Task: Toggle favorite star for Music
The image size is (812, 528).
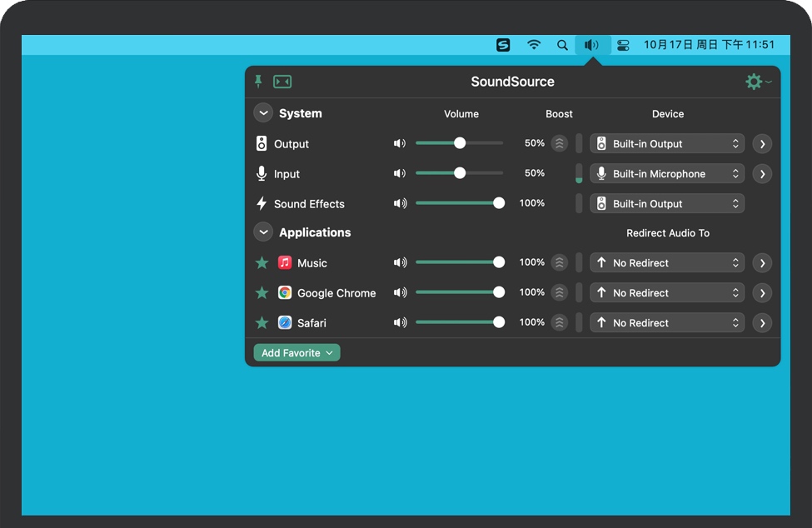Action: tap(262, 262)
